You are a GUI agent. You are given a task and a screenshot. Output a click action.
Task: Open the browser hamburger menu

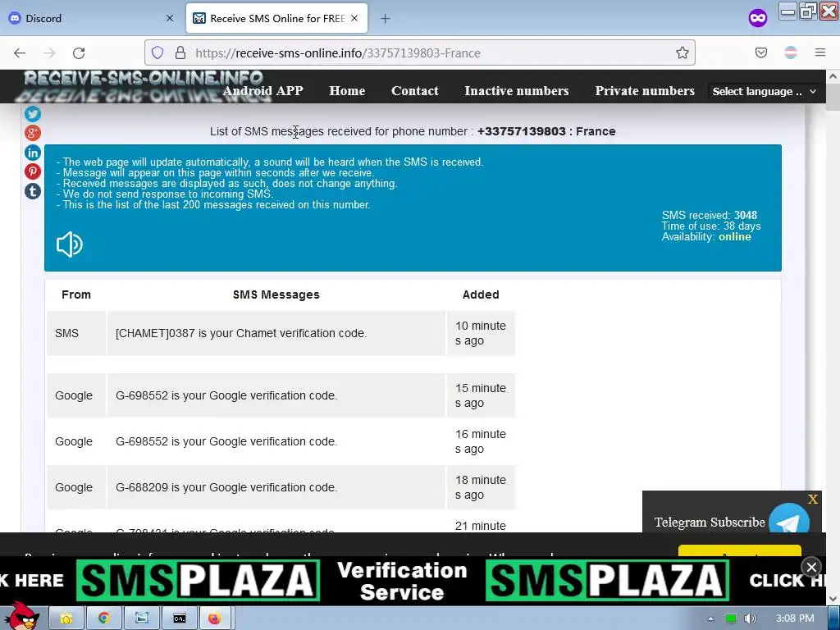[x=820, y=52]
